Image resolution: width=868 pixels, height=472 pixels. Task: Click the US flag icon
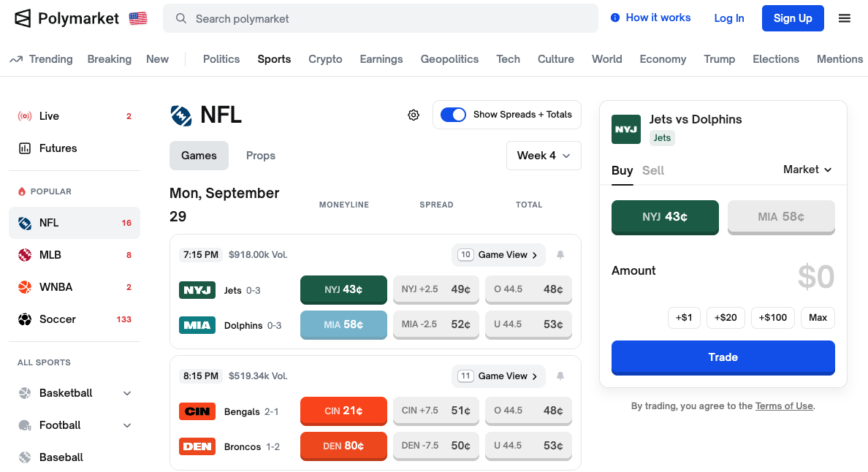138,18
